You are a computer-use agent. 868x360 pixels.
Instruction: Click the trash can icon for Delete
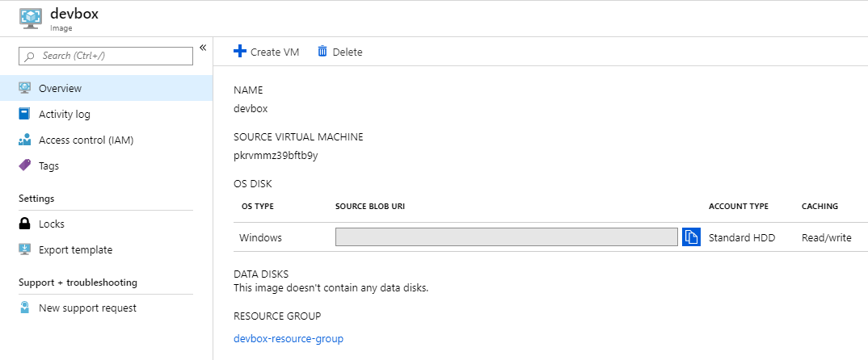(x=322, y=52)
